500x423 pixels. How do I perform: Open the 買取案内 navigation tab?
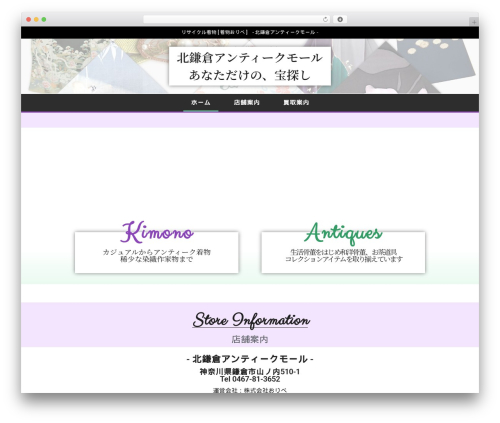[296, 103]
